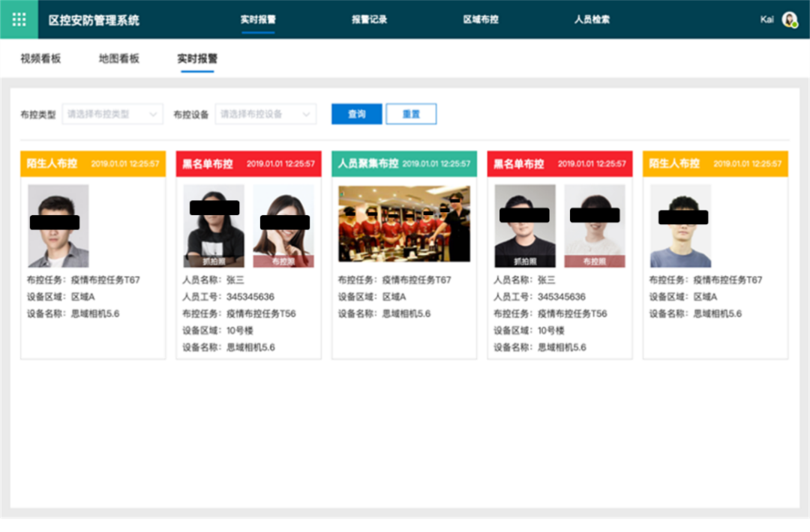Click the green 人员聚集布控 card header
Viewport: 810px width, 532px height.
click(404, 163)
